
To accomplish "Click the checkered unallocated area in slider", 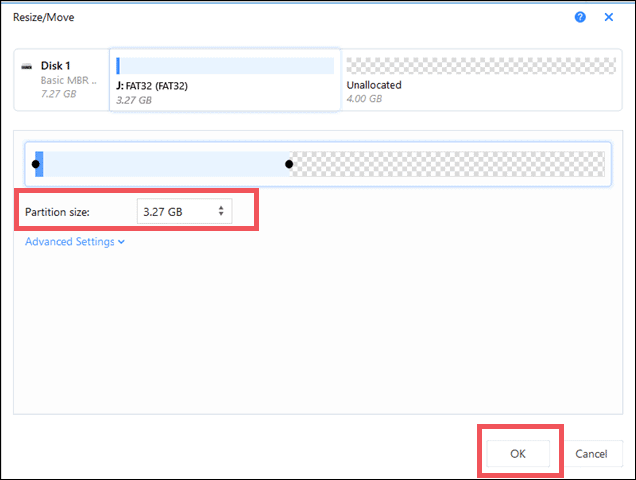I will tap(447, 164).
